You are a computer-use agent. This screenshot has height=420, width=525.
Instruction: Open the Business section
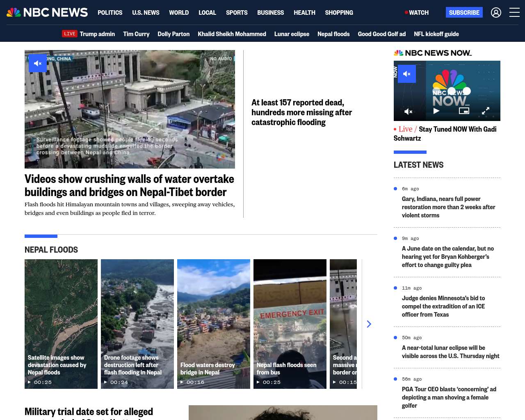click(x=270, y=13)
